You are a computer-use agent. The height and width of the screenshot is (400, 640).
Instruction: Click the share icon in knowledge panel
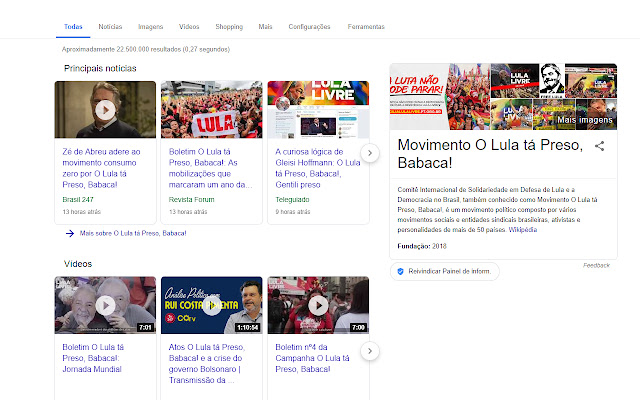click(x=599, y=146)
